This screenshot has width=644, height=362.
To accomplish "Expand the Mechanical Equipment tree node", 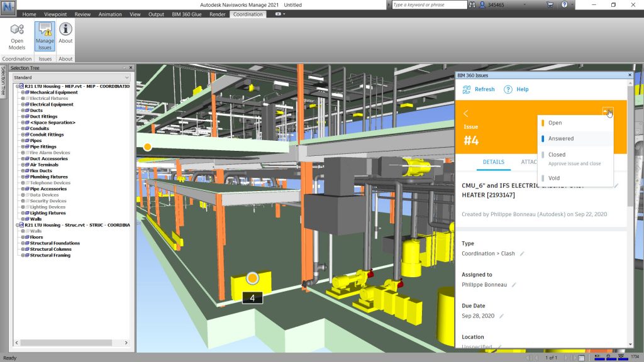I will pos(23,92).
